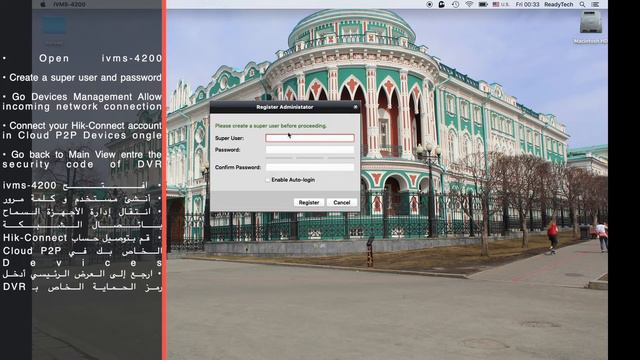Focus the Password input field
This screenshot has height=360, width=640.
(310, 150)
